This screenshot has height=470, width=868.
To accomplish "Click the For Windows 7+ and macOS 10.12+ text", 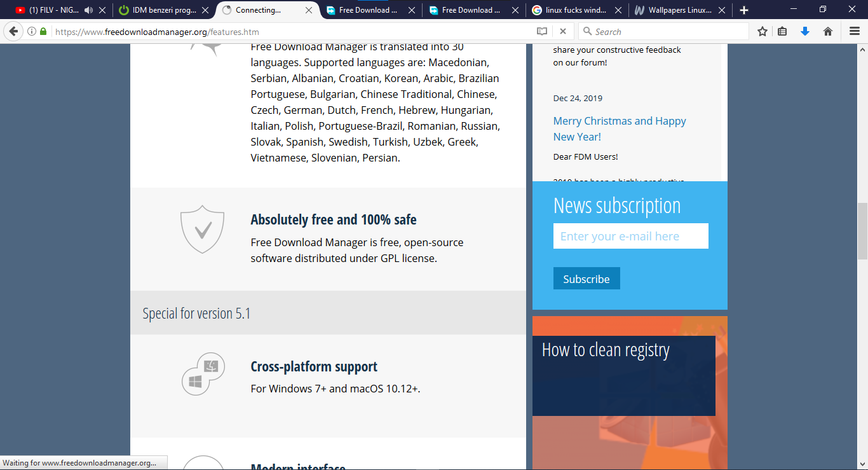I will click(x=336, y=389).
